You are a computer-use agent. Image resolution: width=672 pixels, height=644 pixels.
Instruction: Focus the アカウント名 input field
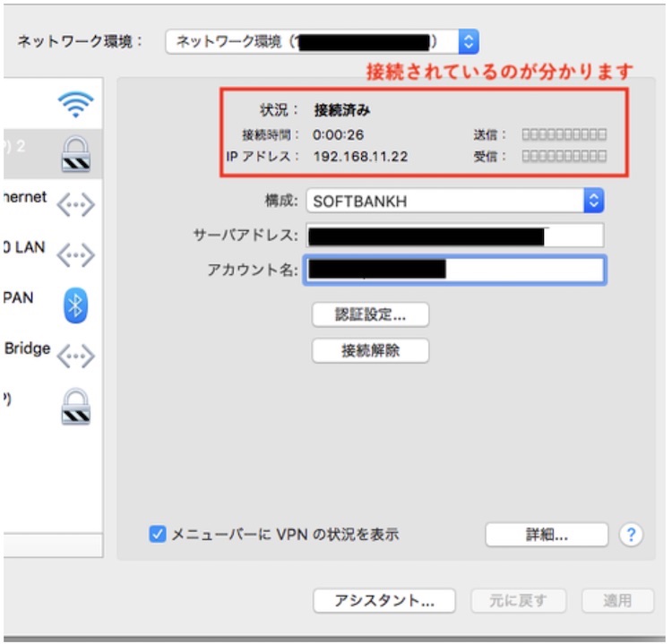(455, 270)
